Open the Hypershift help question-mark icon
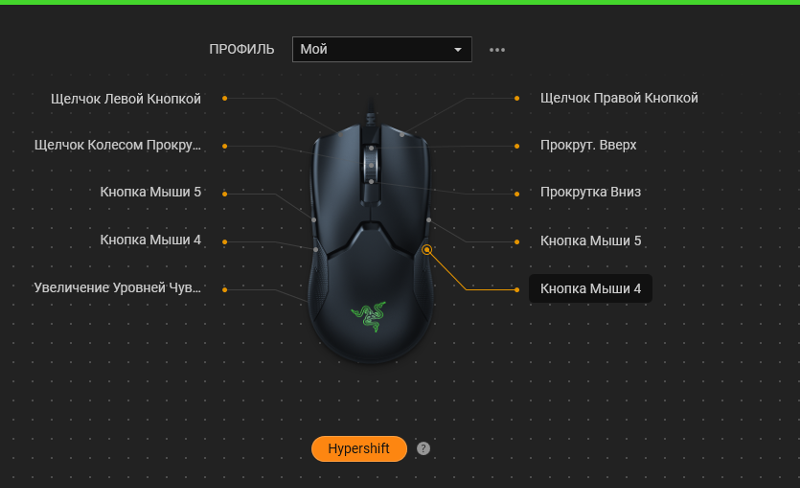 coord(423,448)
